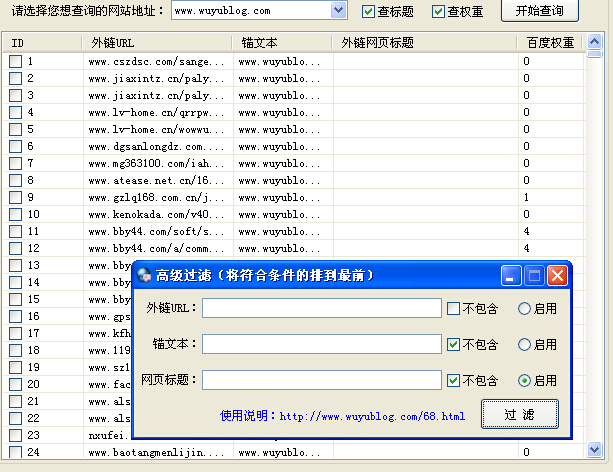Uncheck the 查权重 option

click(x=438, y=11)
